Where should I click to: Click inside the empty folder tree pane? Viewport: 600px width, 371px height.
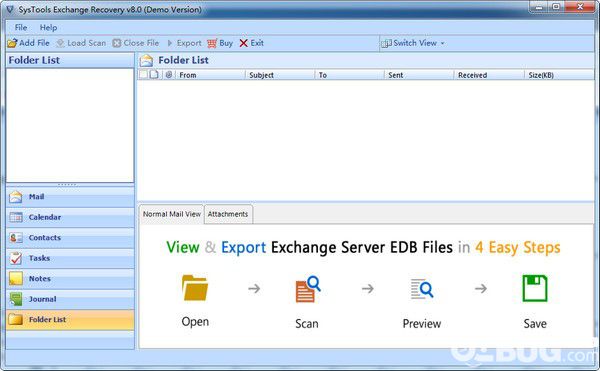[x=70, y=125]
